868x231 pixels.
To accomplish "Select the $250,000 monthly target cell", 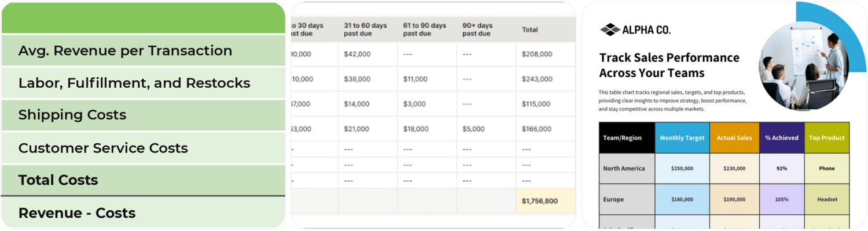I will click(682, 169).
